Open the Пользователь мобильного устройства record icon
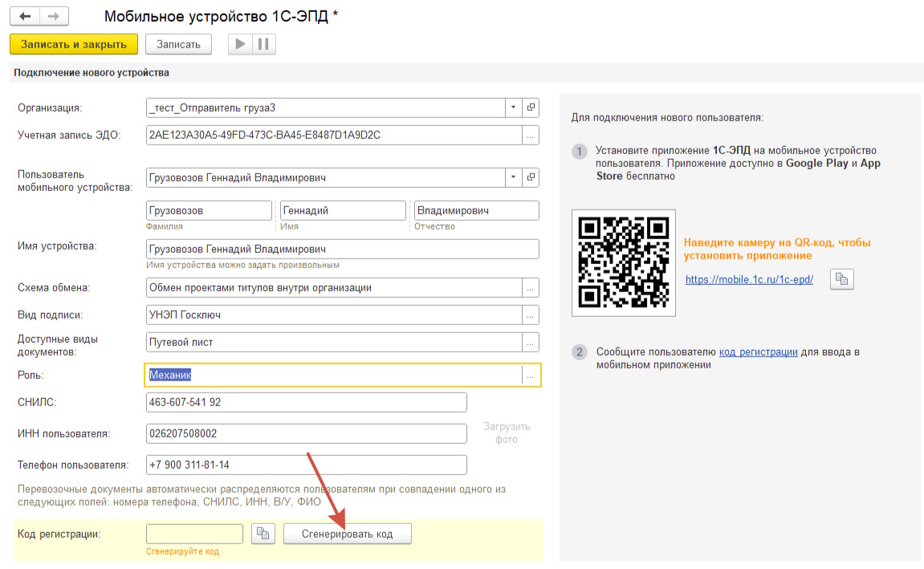The image size is (924, 569). tap(531, 177)
